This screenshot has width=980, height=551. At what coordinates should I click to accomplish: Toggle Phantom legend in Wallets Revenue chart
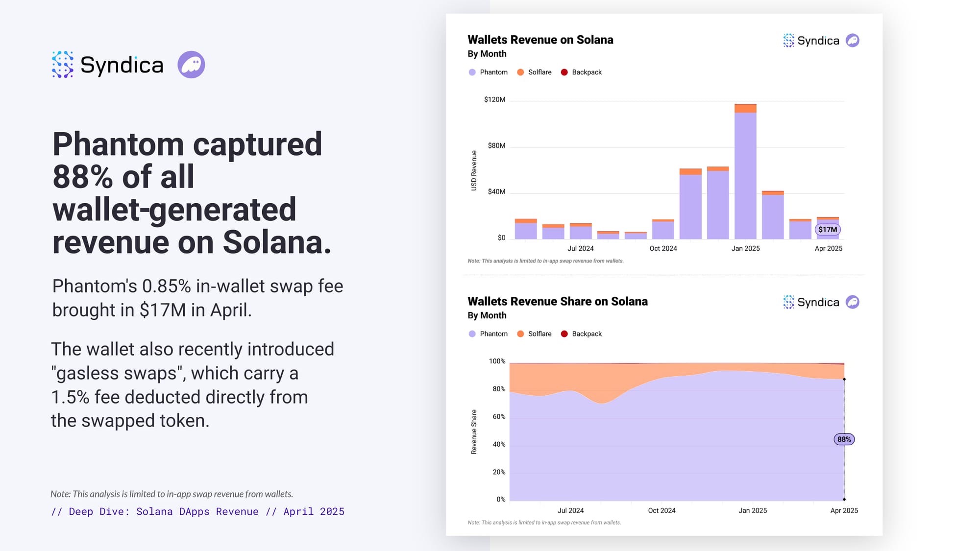click(x=488, y=72)
